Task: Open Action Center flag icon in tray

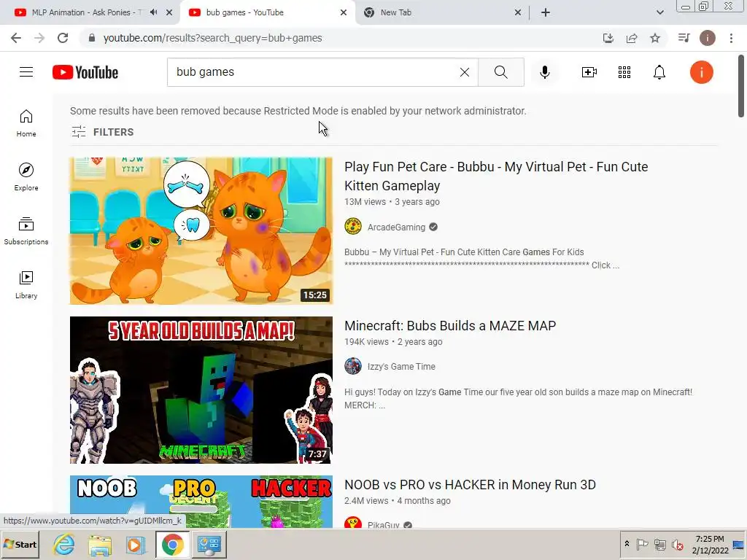Action: click(642, 544)
